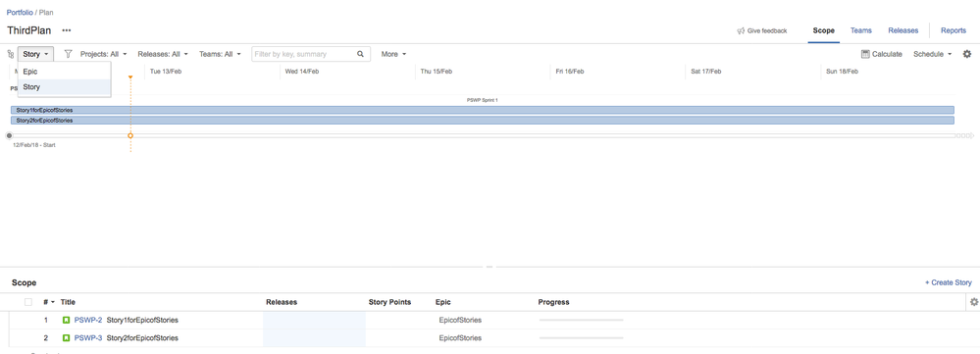980x354 pixels.
Task: Open the Teams: All filter
Action: point(220,54)
